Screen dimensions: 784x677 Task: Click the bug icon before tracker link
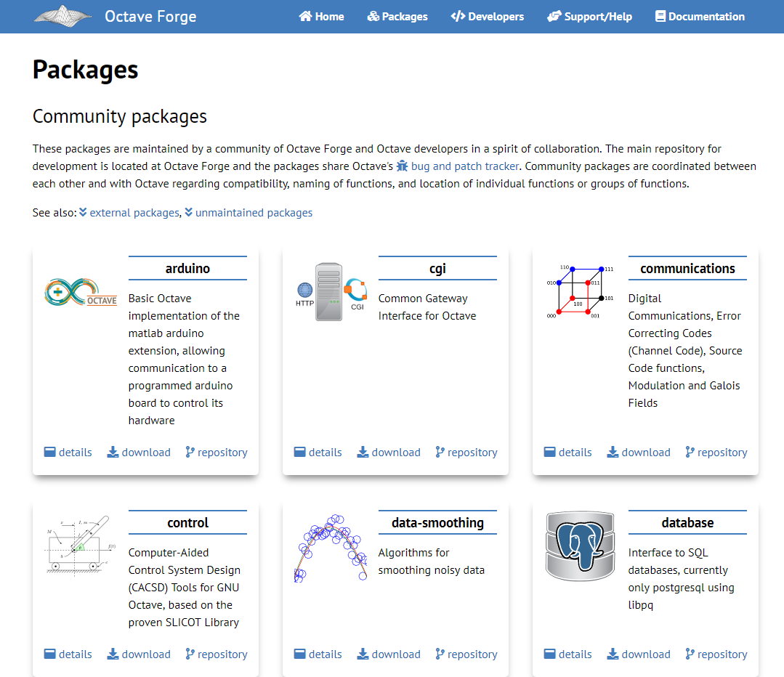click(403, 166)
